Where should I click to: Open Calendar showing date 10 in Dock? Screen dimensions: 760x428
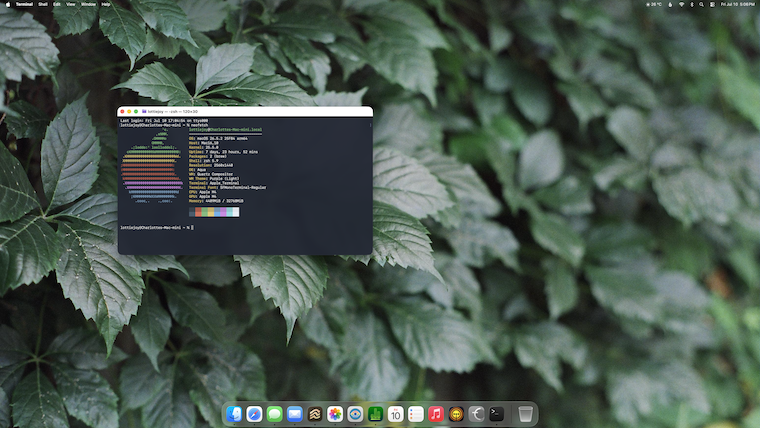pyautogui.click(x=396, y=414)
